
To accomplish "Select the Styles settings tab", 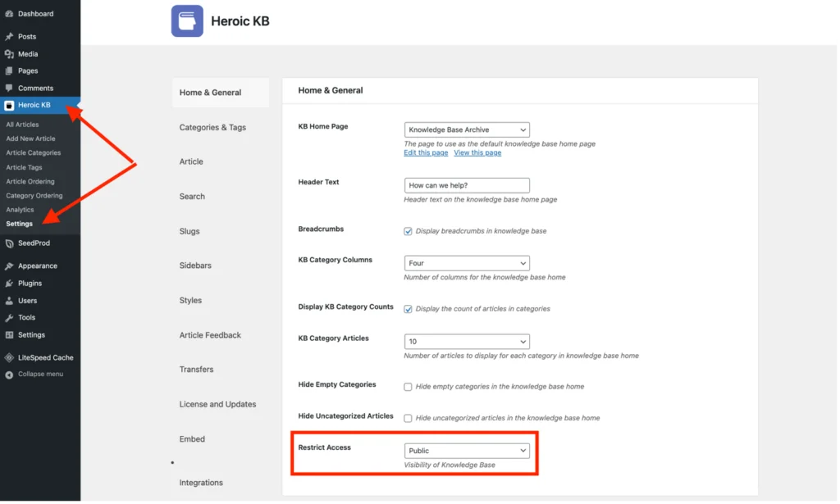I will pos(191,302).
